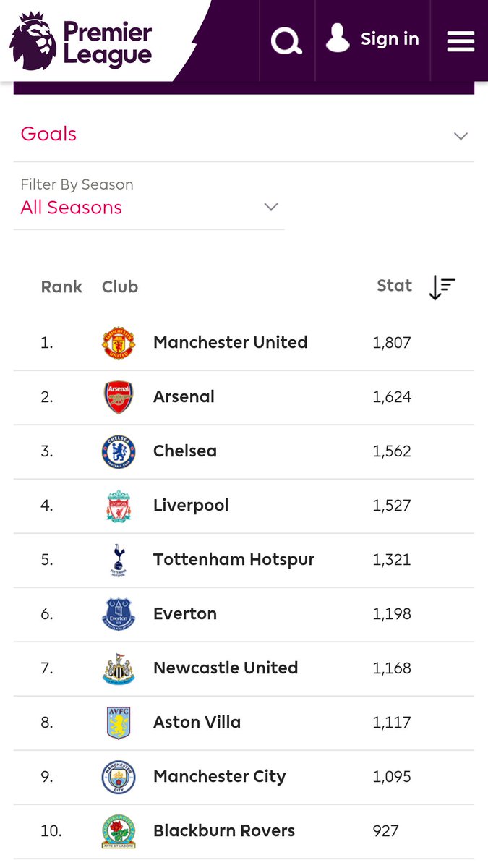Click the Chelsea club crest
Viewport: 488px width, 868px height.
[119, 451]
